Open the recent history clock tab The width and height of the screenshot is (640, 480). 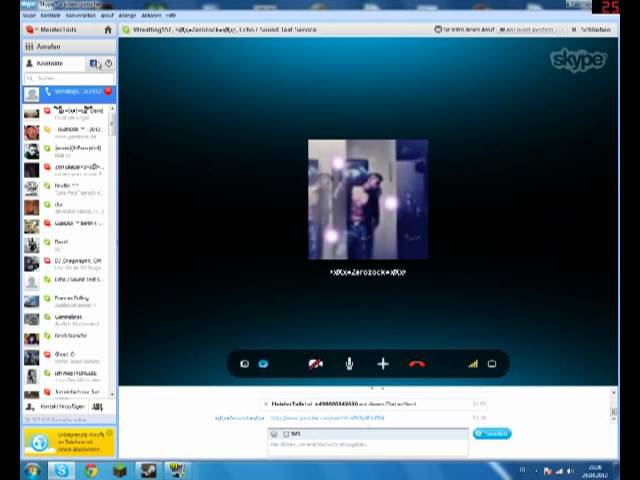point(109,64)
